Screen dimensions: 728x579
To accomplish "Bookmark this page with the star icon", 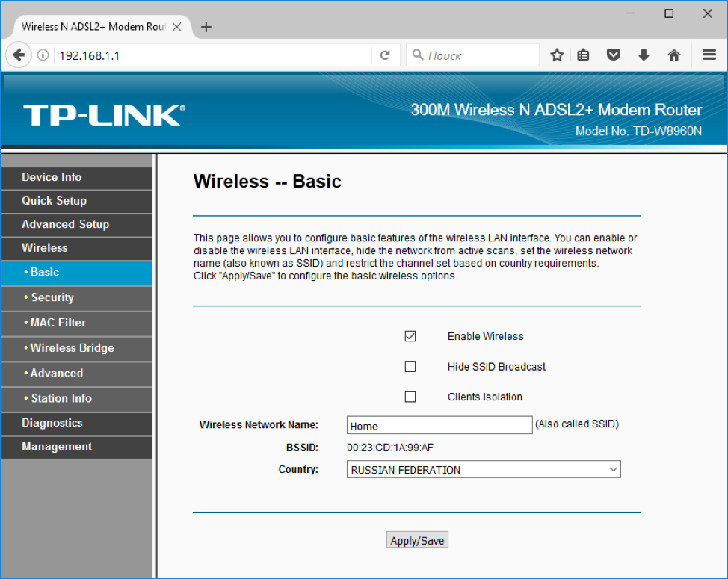I will (x=557, y=55).
